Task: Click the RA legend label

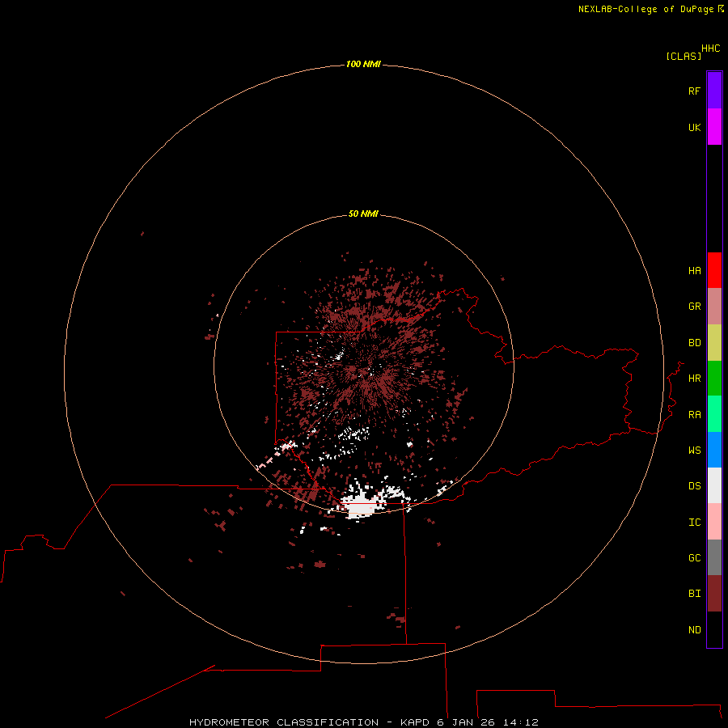Action: [694, 415]
